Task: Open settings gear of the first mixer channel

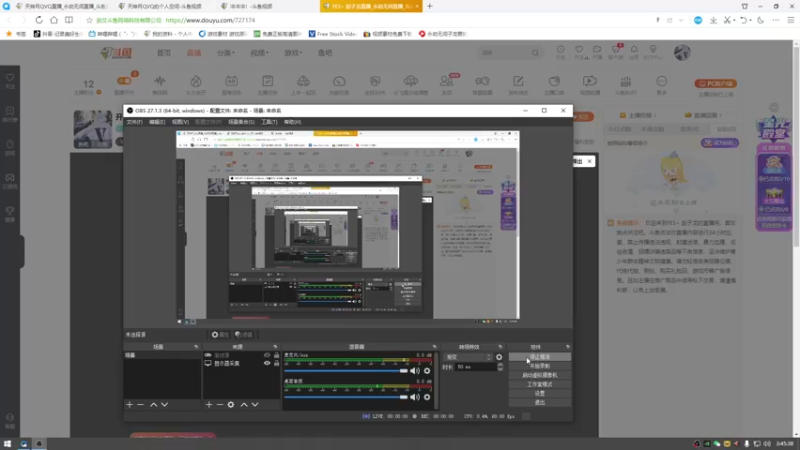Action: click(427, 371)
